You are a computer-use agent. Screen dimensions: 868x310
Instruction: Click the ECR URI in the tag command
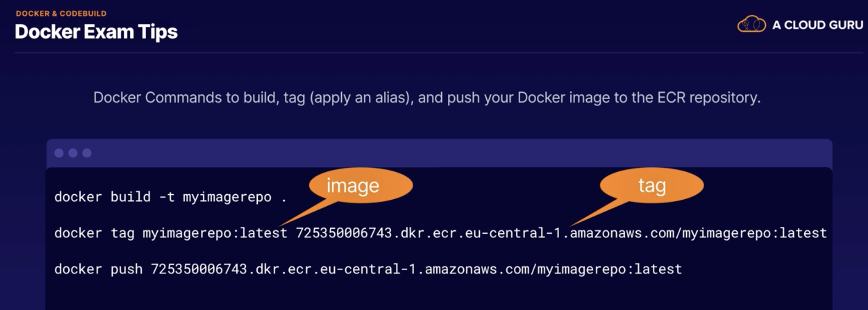(561, 233)
